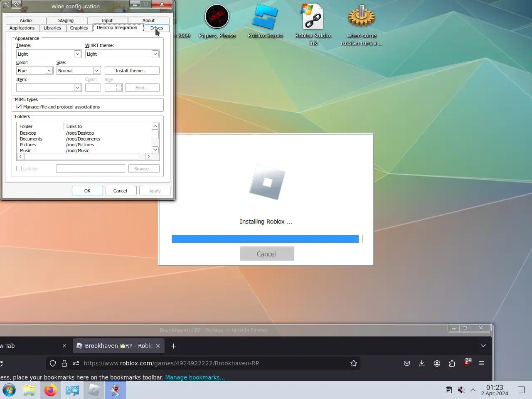Open site permissions icon in address bar

pos(76,363)
